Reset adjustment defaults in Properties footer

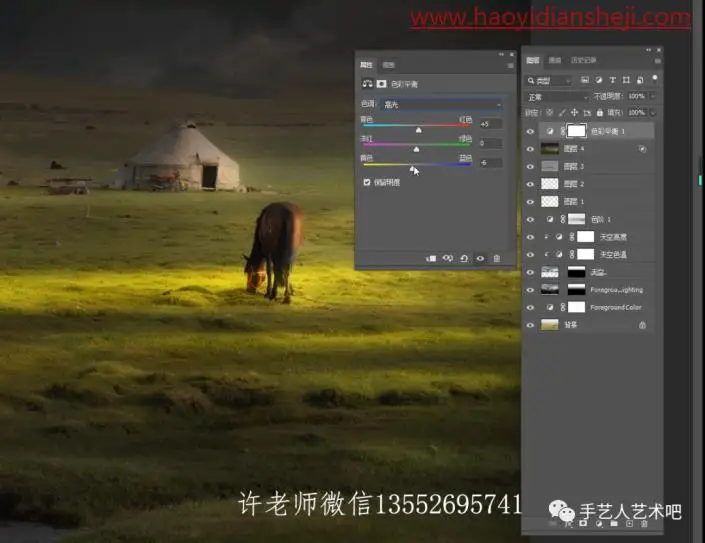(x=464, y=258)
